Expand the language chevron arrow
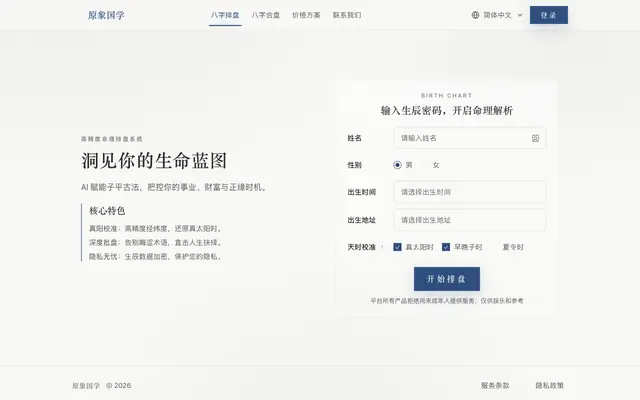The image size is (640, 400). pyautogui.click(x=520, y=15)
